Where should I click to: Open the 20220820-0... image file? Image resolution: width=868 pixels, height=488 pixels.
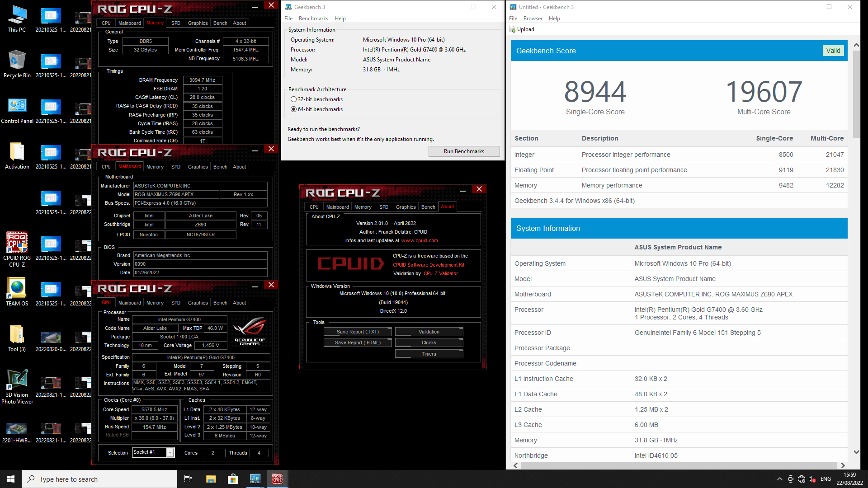(x=51, y=342)
